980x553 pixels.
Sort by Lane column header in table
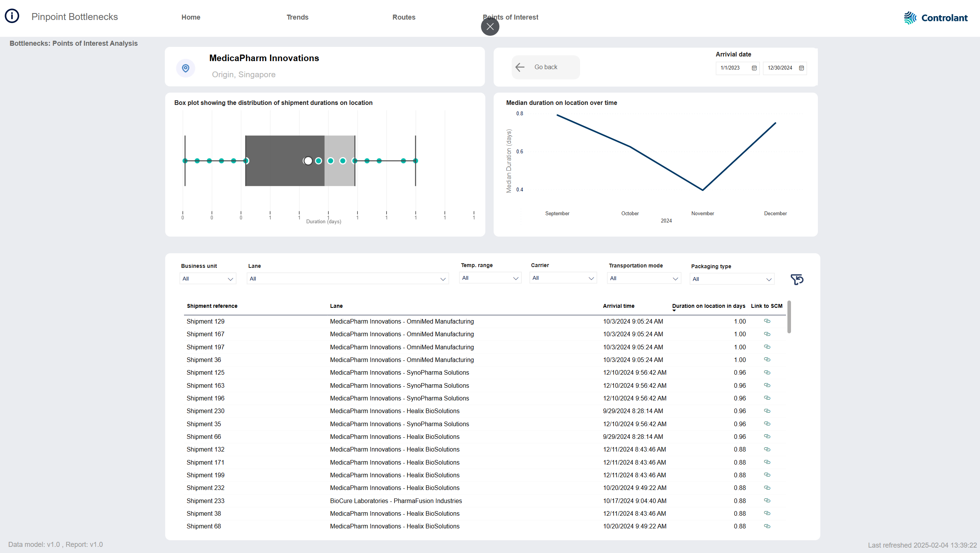click(336, 306)
